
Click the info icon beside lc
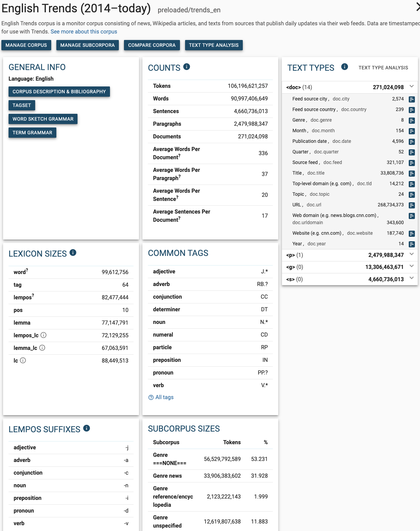23,360
